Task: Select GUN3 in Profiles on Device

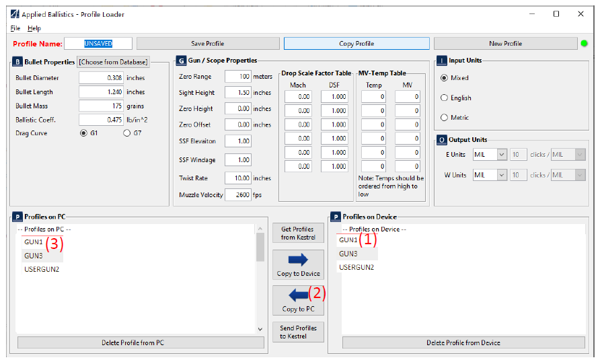Action: coord(348,254)
